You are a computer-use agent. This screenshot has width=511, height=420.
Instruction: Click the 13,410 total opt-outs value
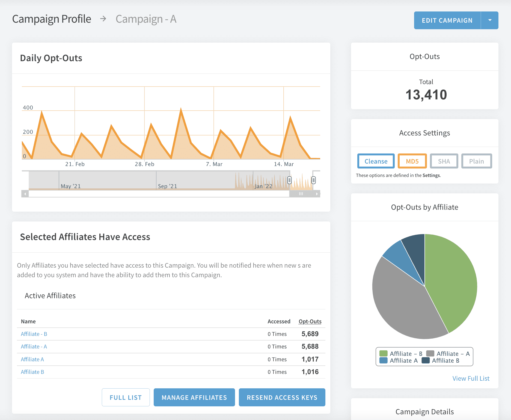pos(426,95)
